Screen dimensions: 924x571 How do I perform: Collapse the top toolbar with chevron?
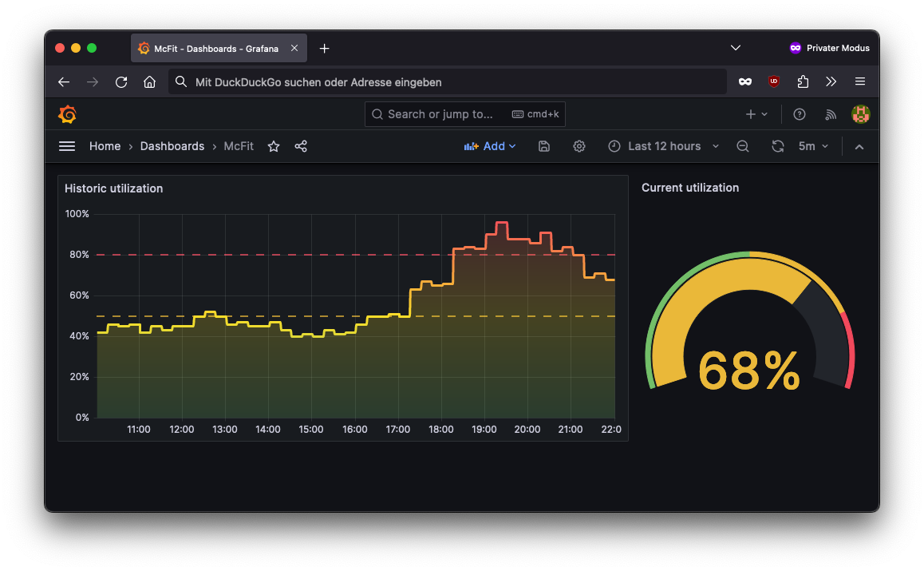tap(859, 146)
